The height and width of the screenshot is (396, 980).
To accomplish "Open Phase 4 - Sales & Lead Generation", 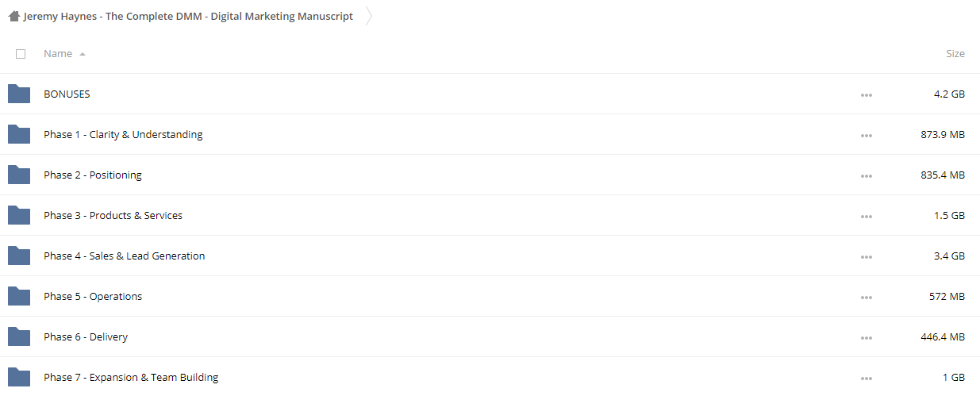I will coord(124,256).
